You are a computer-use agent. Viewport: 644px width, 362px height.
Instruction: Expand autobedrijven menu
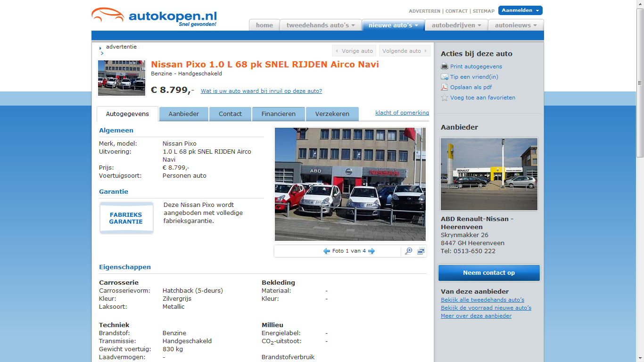(x=456, y=25)
